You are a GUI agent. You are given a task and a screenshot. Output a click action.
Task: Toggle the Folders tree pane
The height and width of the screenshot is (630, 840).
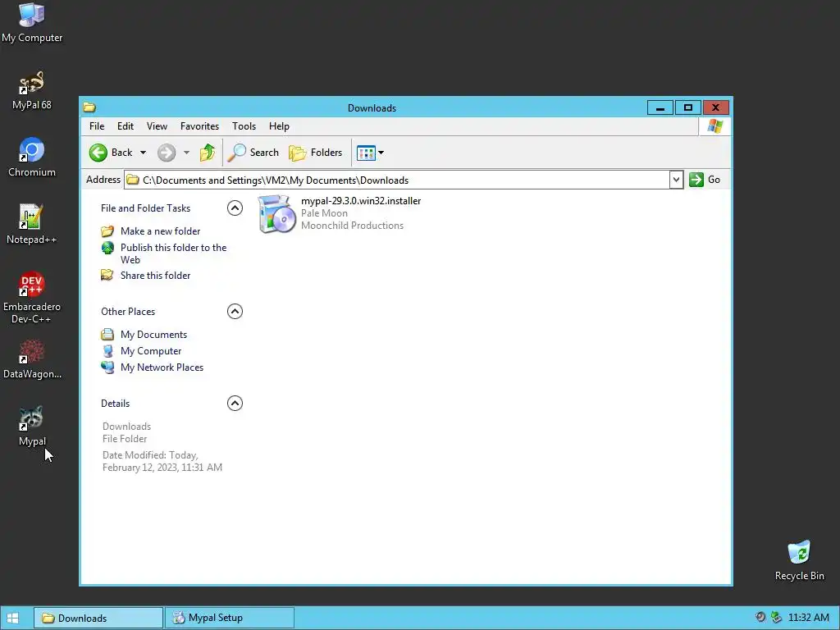coord(316,153)
